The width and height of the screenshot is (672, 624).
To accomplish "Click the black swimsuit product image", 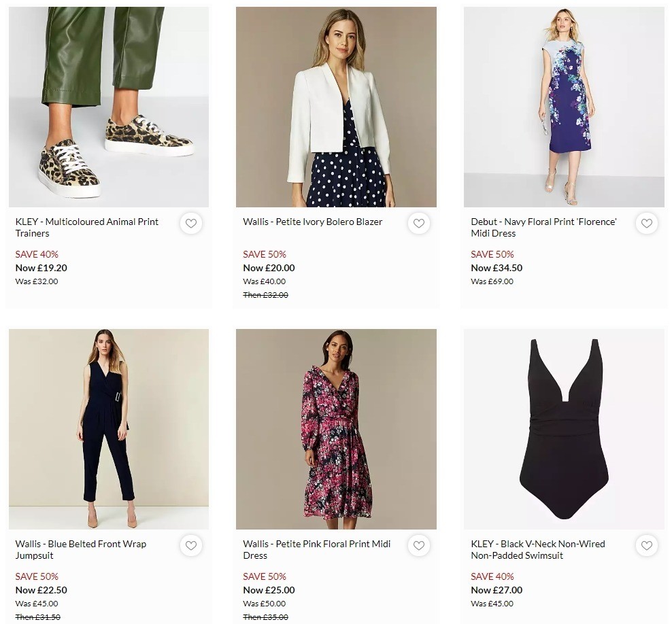I will pyautogui.click(x=563, y=428).
